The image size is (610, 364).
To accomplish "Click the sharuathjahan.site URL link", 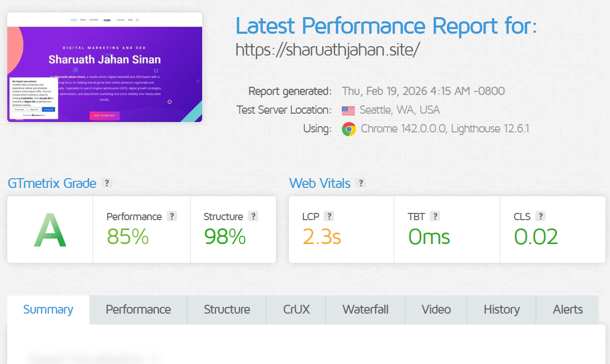I will coord(327,50).
